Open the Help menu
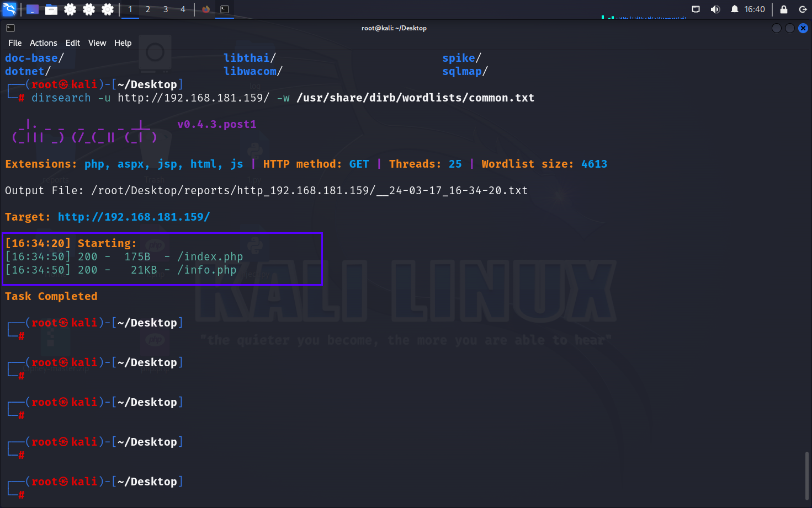 pyautogui.click(x=123, y=43)
